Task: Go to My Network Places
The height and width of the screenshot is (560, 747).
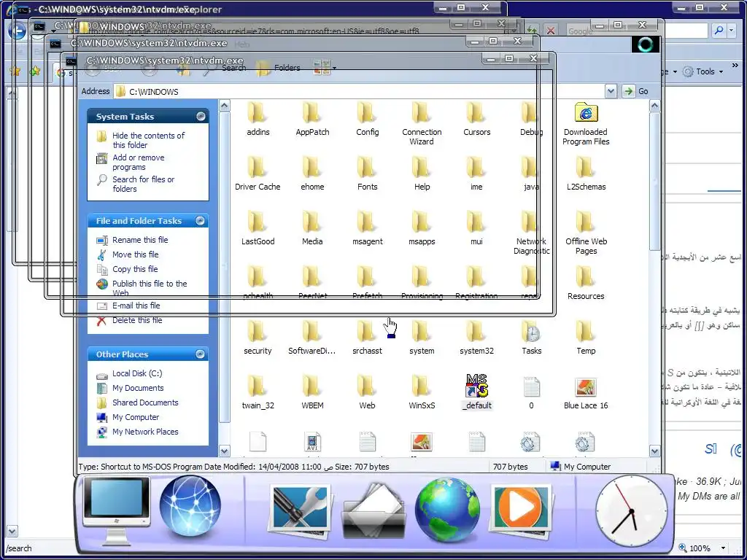Action: 145,432
